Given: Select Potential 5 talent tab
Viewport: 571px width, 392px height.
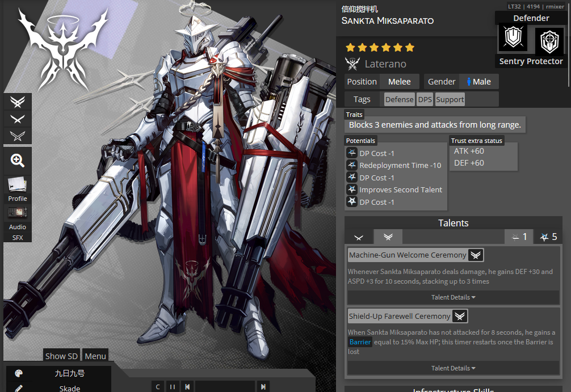Looking at the screenshot, I should [548, 237].
